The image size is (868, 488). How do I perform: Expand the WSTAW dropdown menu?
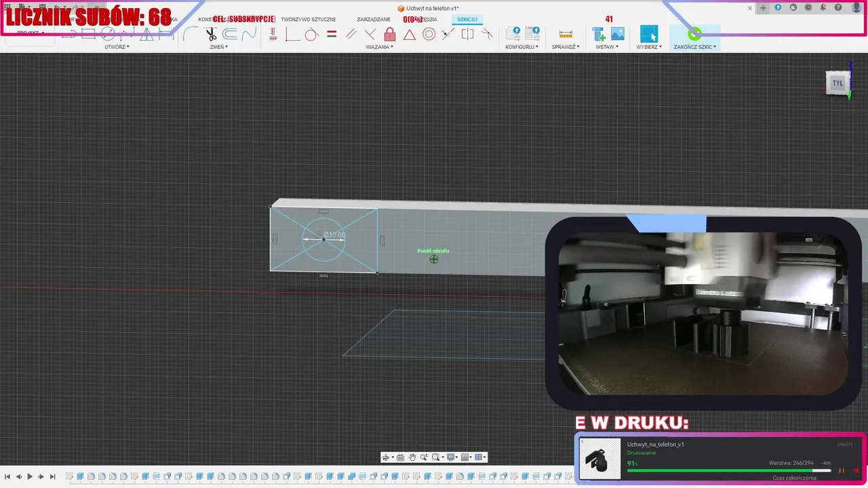(608, 47)
